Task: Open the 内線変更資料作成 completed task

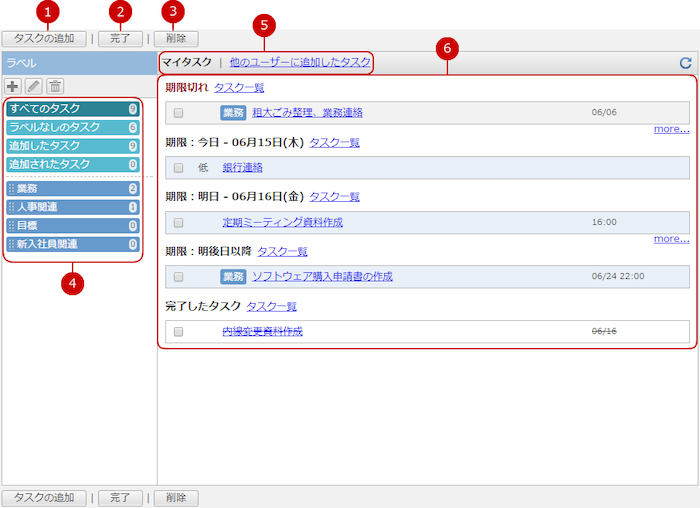Action: click(x=262, y=331)
